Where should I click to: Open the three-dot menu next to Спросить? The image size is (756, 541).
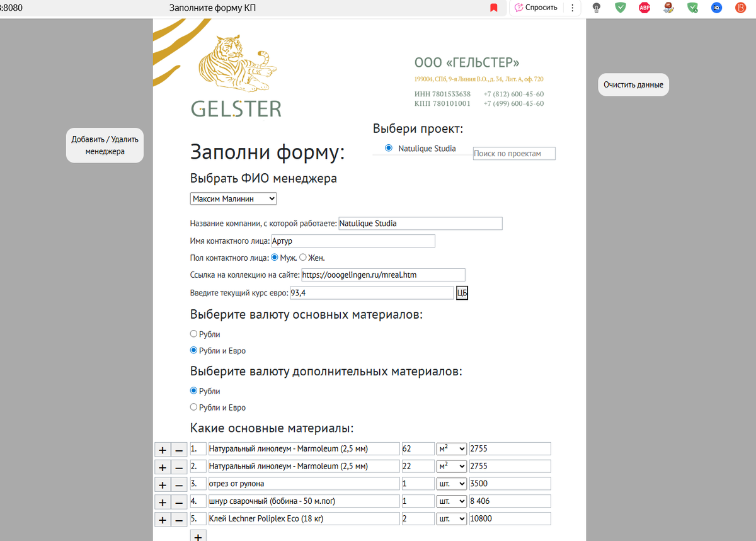tap(572, 8)
